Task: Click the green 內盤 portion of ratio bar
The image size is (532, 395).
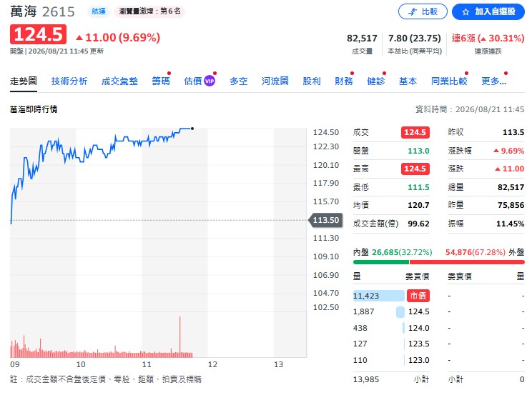Action: 381,262
